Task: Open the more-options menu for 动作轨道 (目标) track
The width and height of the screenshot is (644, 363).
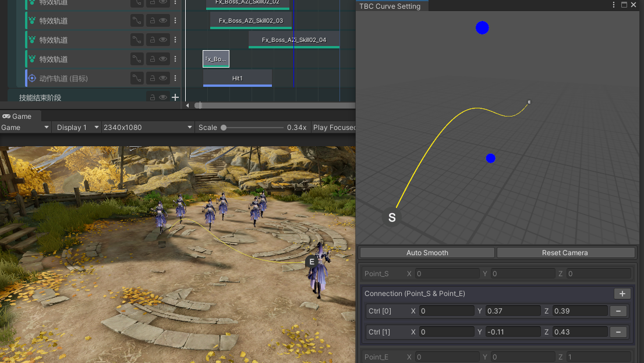Action: point(175,78)
